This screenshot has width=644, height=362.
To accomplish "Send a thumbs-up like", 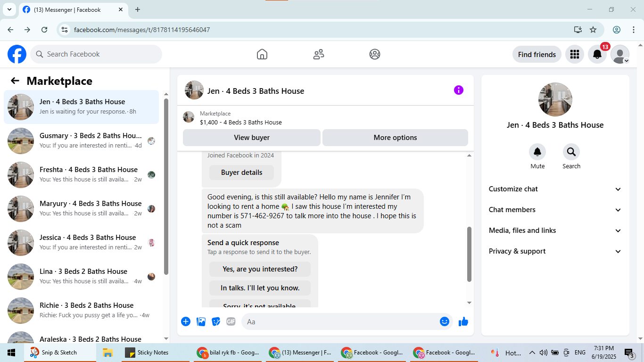I will [x=463, y=321].
